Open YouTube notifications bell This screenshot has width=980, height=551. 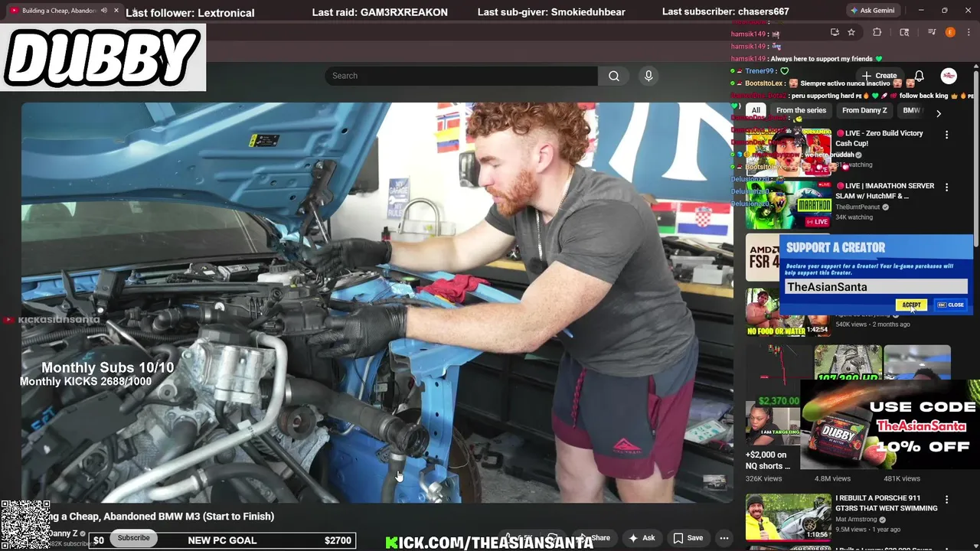coord(919,76)
